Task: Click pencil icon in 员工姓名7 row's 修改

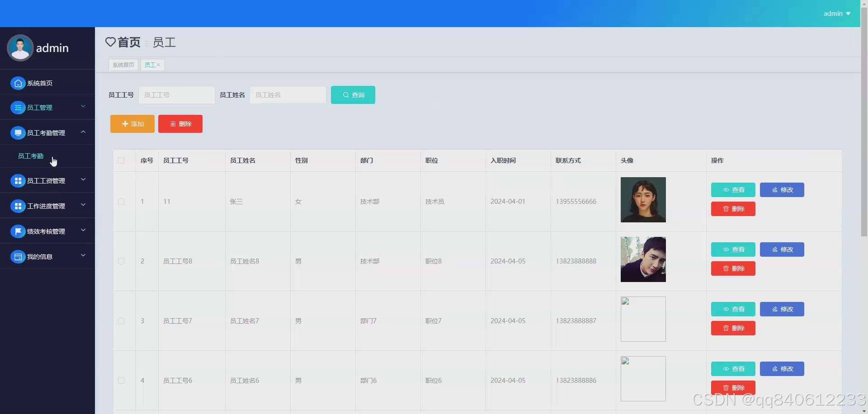Action: (x=775, y=309)
